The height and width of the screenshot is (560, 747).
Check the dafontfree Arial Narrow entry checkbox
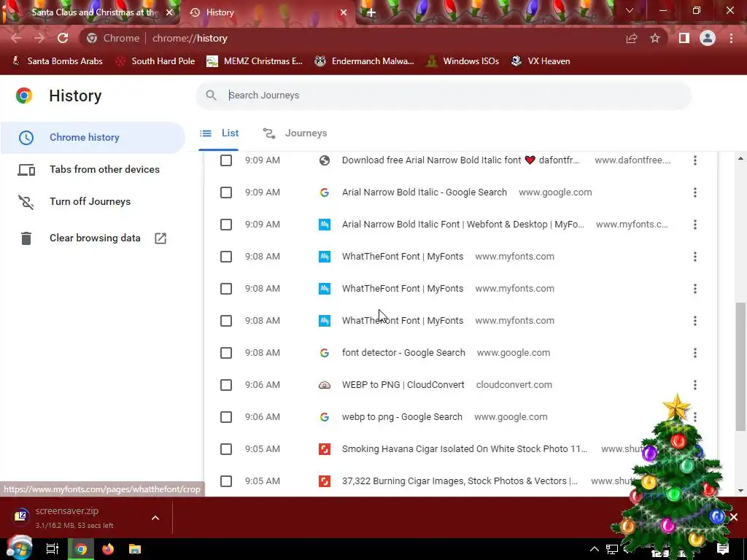[226, 160]
